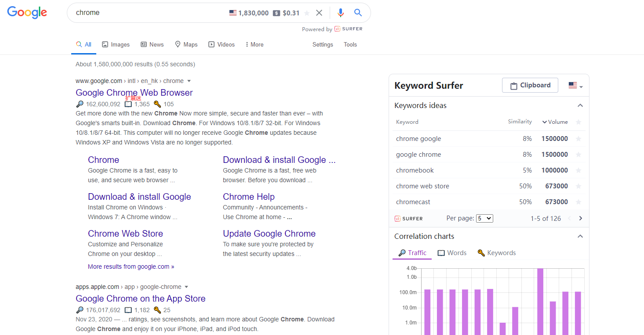Click the tallest bar in traffic chart

coord(540,302)
